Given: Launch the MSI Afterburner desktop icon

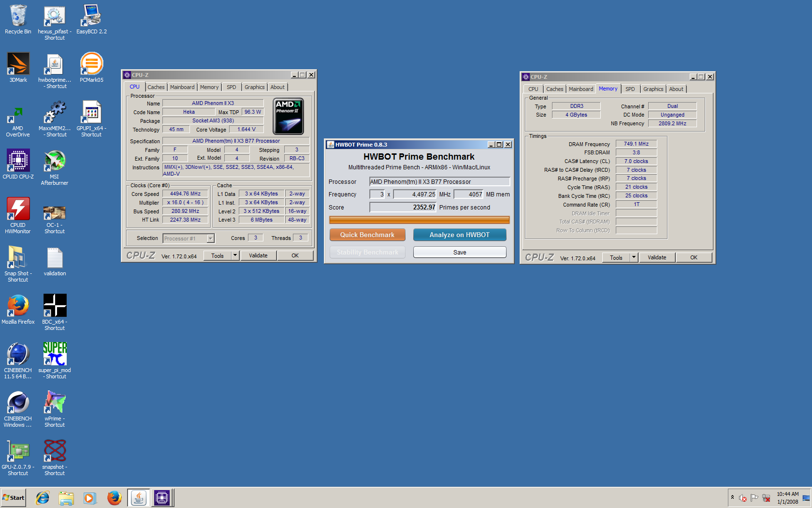Looking at the screenshot, I should tap(55, 167).
